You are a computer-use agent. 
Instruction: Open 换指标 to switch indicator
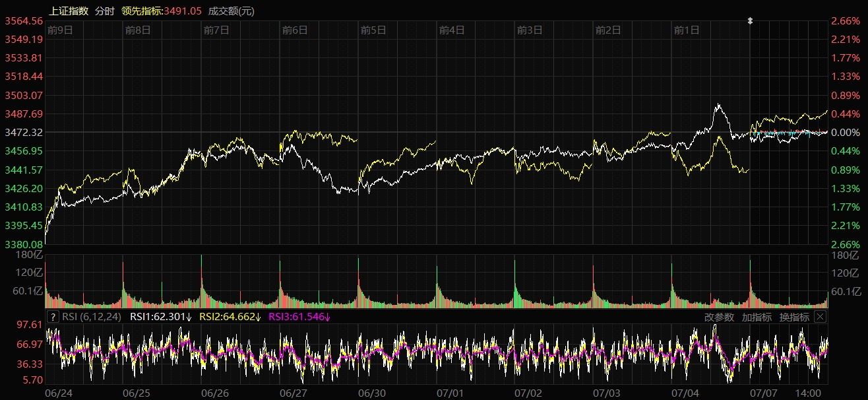pos(794,317)
